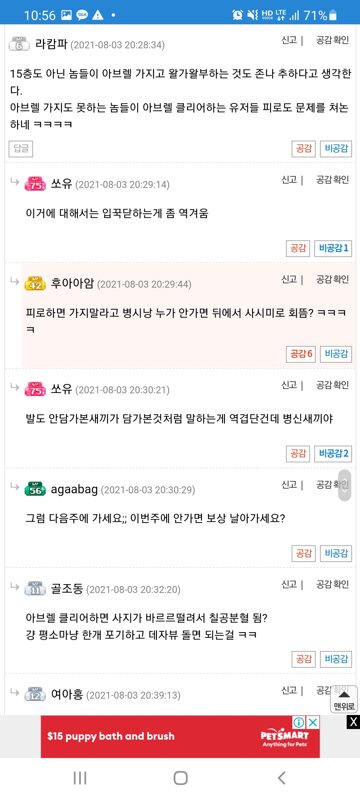Screen dimensions: 360x800
Task: Tap 공감확인 link on agaabag's comment
Action: (x=332, y=484)
